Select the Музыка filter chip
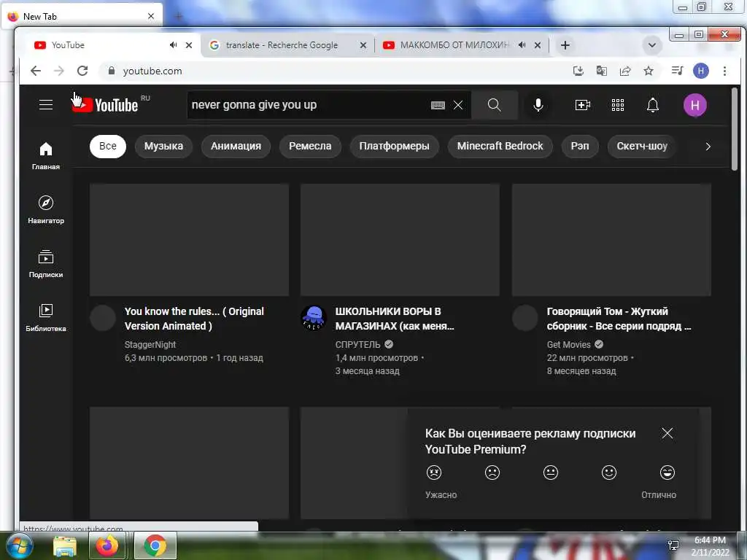The image size is (747, 560). (x=163, y=146)
